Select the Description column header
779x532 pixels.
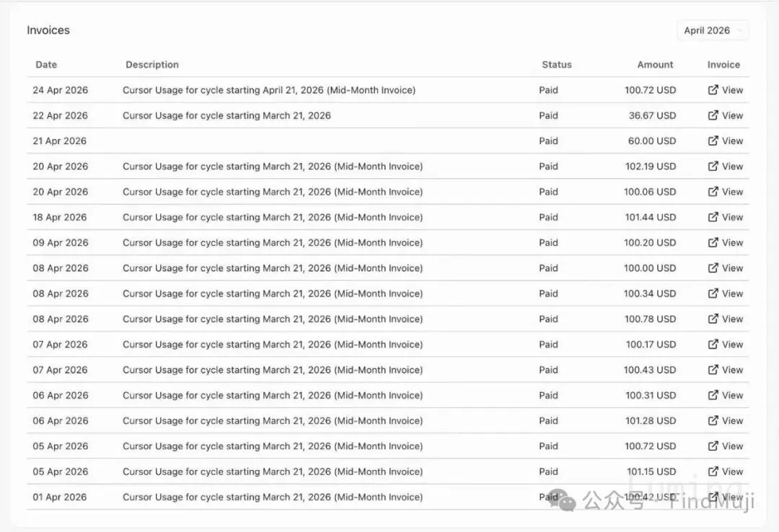tap(152, 65)
